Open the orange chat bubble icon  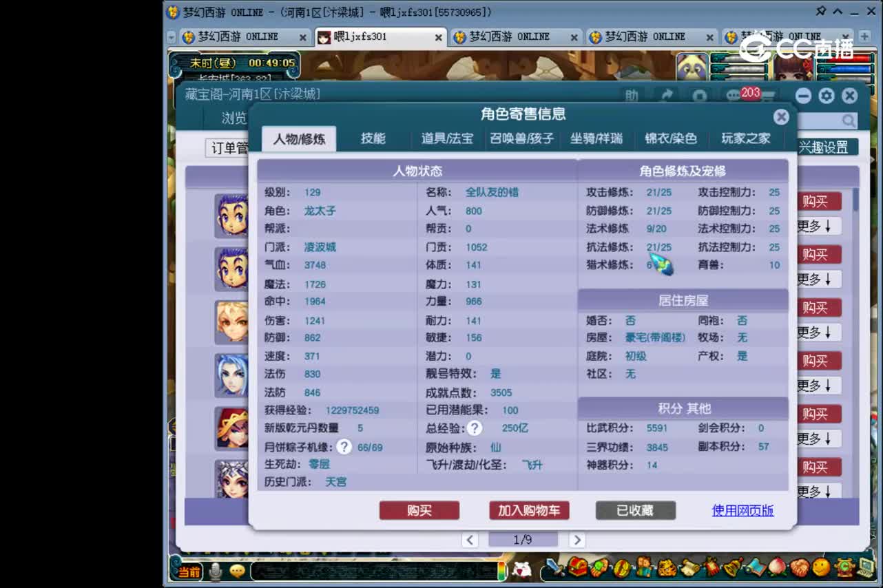[x=237, y=571]
